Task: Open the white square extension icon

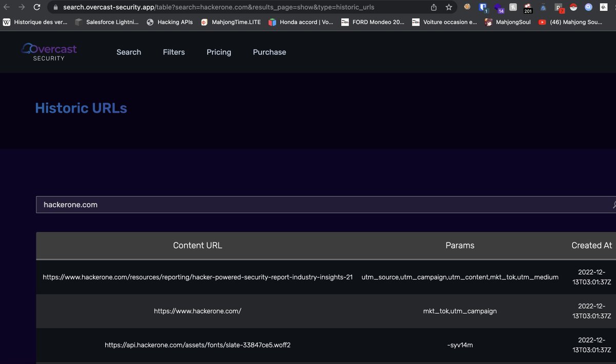Action: point(603,7)
